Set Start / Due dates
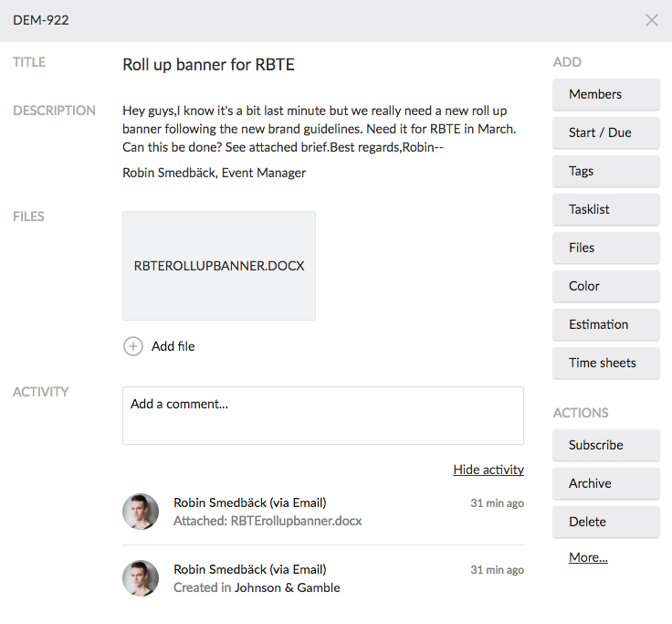This screenshot has width=672, height=624. click(605, 132)
